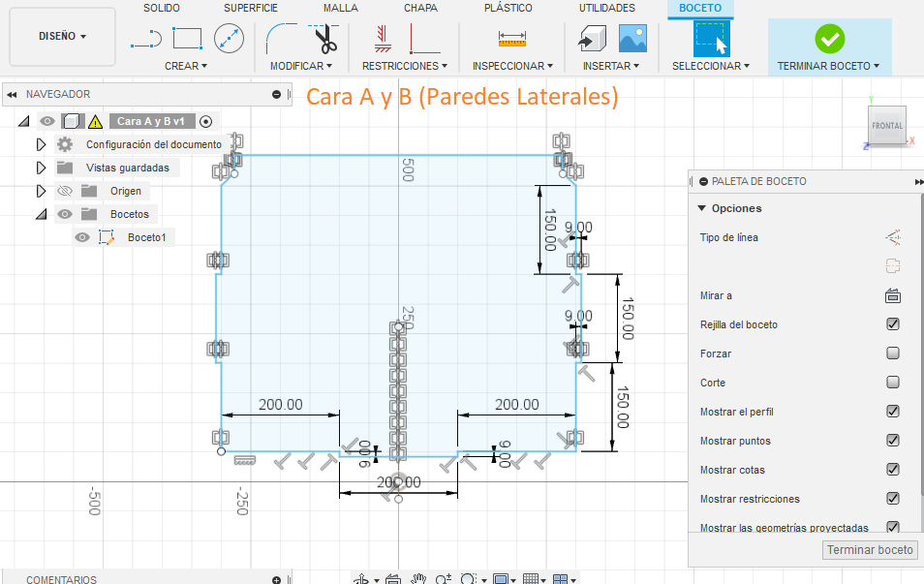Click the zoom magnifier in bottom bar

pos(444,579)
